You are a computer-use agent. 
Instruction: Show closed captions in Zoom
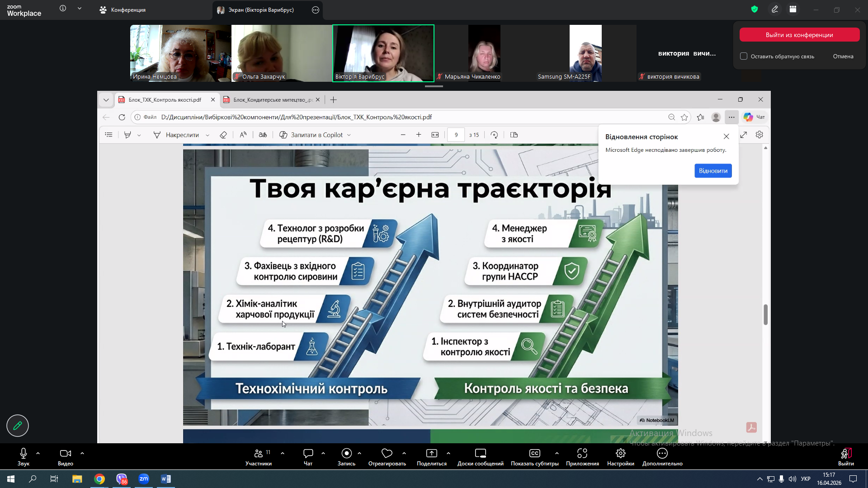point(534,454)
